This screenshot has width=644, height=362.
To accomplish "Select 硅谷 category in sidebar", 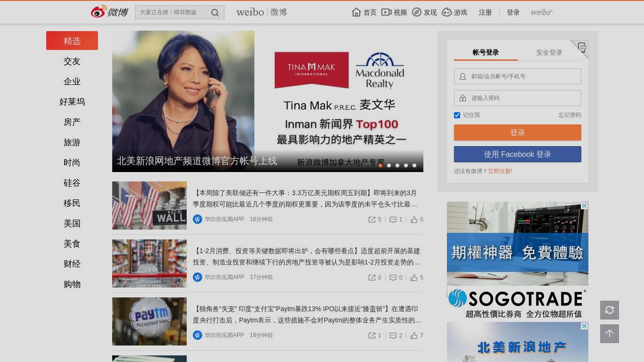I will tap(72, 183).
